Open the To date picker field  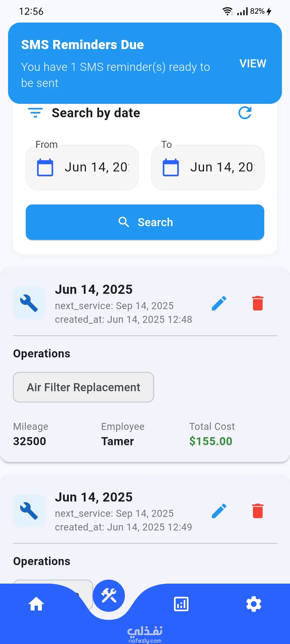click(x=222, y=167)
